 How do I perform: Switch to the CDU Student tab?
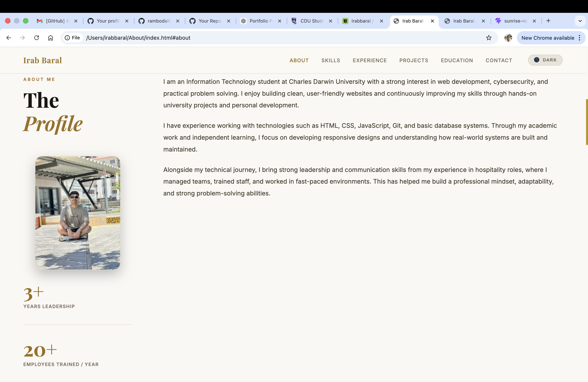pos(311,21)
